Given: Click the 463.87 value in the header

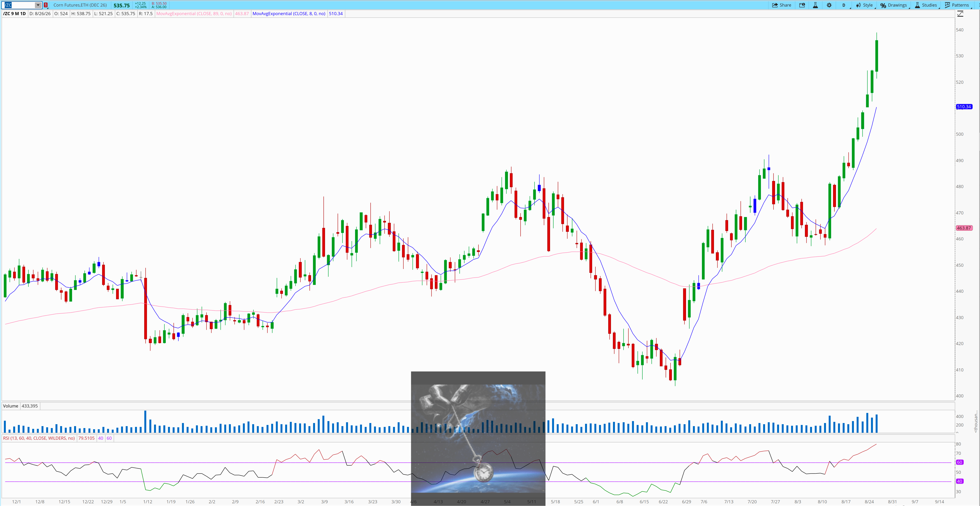Looking at the screenshot, I should [242, 14].
